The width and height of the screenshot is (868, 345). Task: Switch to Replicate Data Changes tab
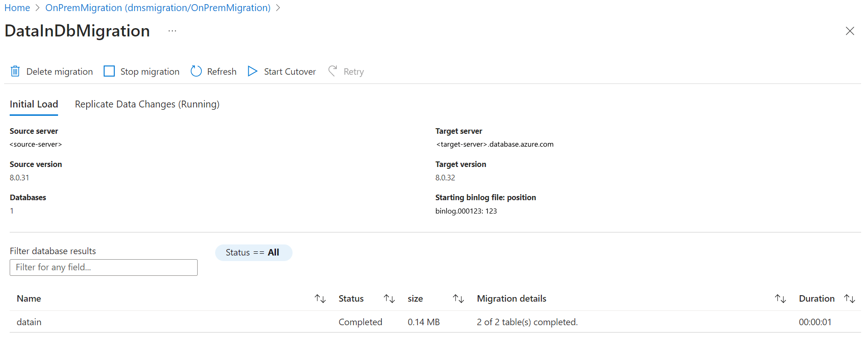pyautogui.click(x=147, y=104)
